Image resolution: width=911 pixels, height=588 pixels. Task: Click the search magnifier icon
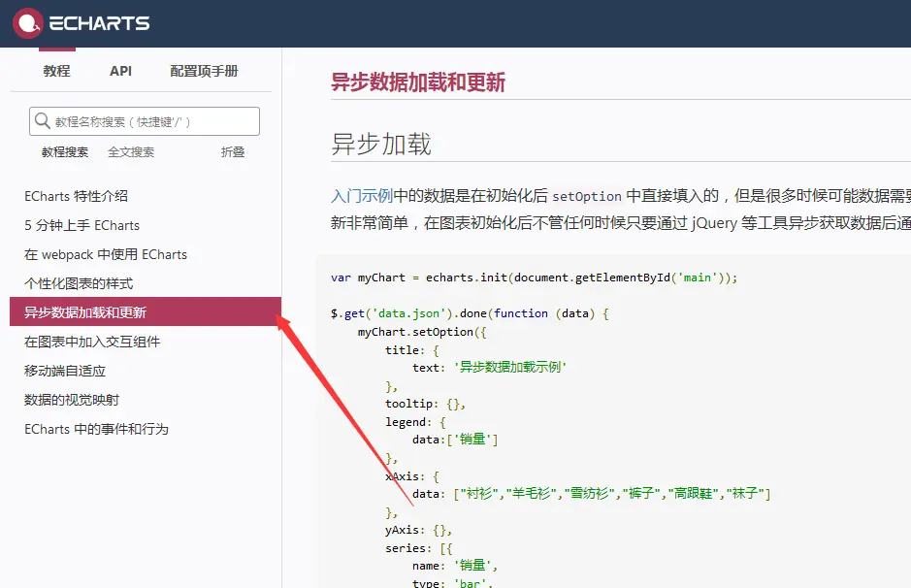coord(43,121)
